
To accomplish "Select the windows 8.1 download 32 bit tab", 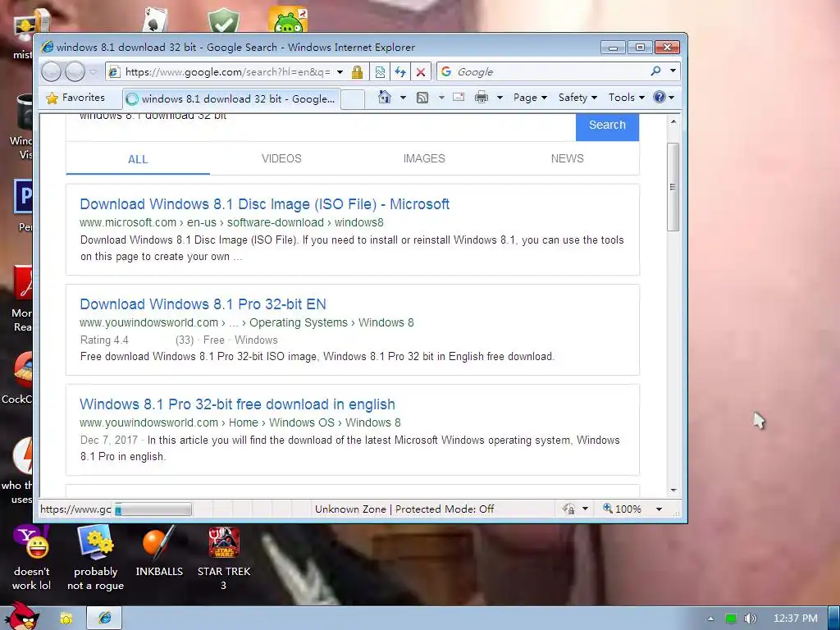I will [x=231, y=98].
